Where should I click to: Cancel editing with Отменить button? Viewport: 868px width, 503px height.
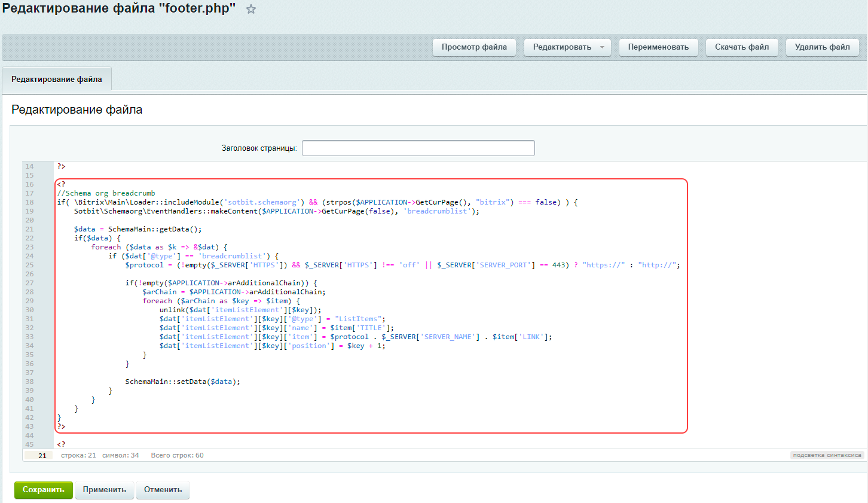tap(163, 490)
